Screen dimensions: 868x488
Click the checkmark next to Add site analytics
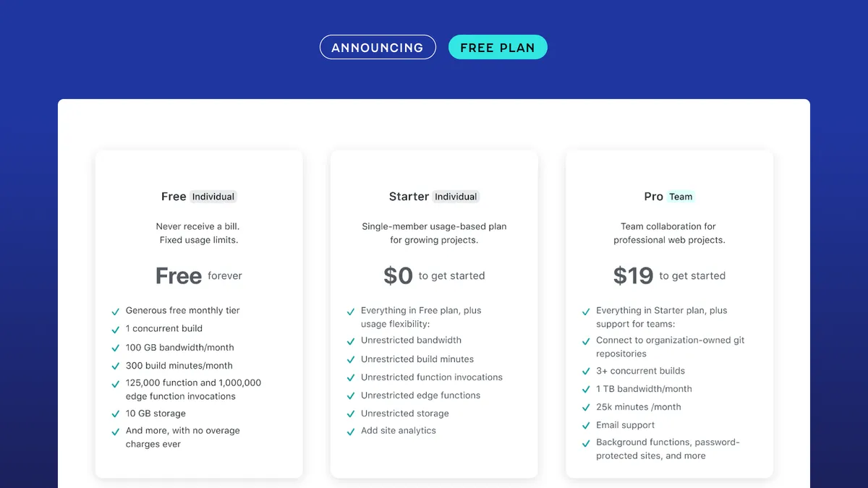coord(350,430)
